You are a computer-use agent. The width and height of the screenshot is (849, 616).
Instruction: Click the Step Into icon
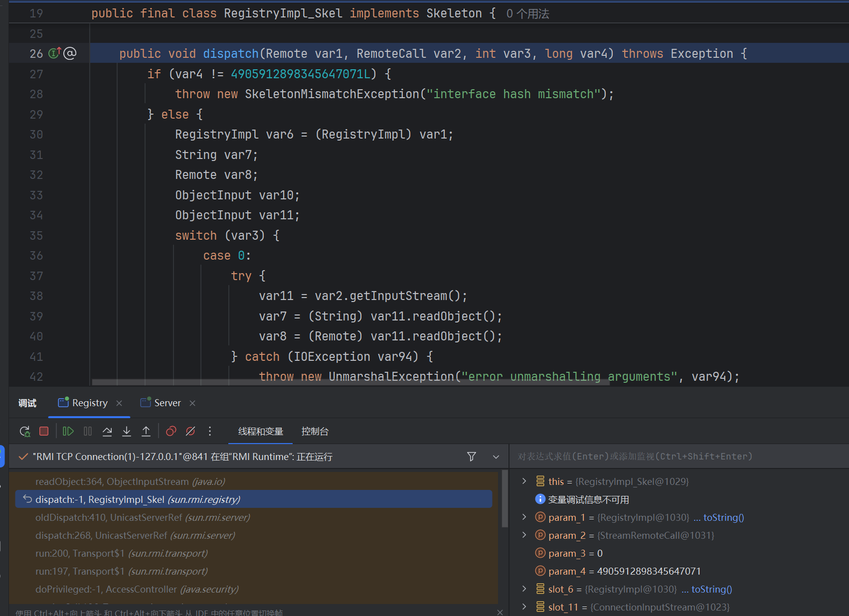click(127, 431)
